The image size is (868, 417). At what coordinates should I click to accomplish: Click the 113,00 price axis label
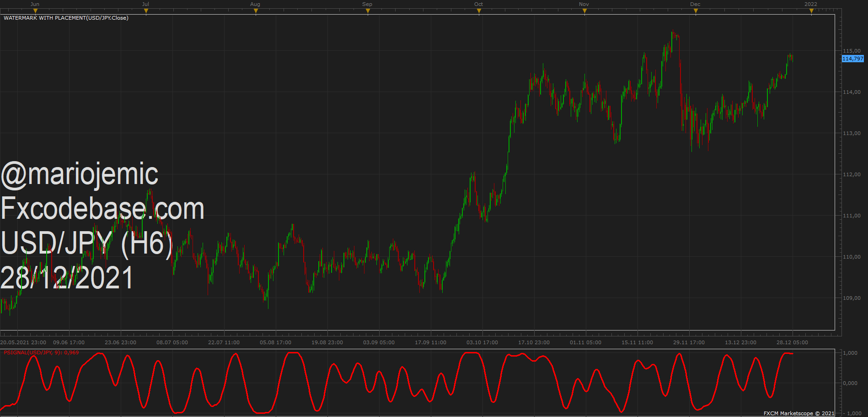[x=852, y=133]
